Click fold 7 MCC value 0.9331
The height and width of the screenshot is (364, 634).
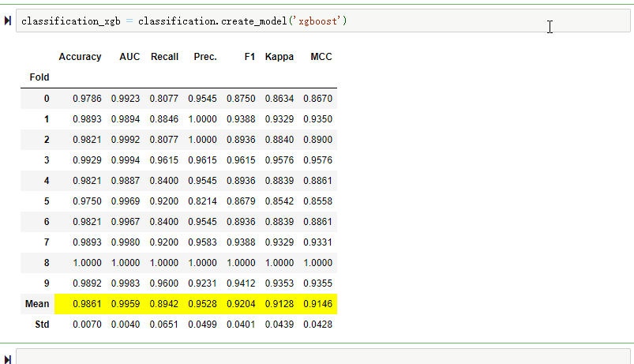[318, 242]
